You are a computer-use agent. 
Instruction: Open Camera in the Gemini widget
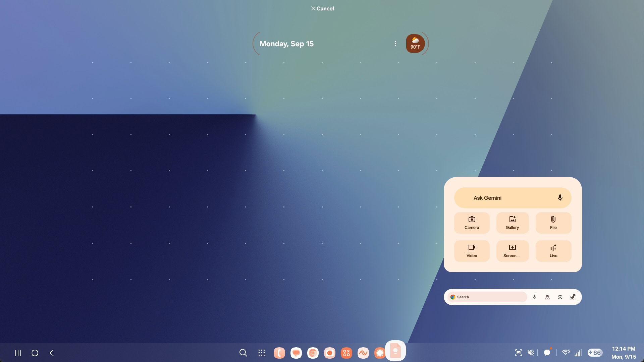point(472,223)
